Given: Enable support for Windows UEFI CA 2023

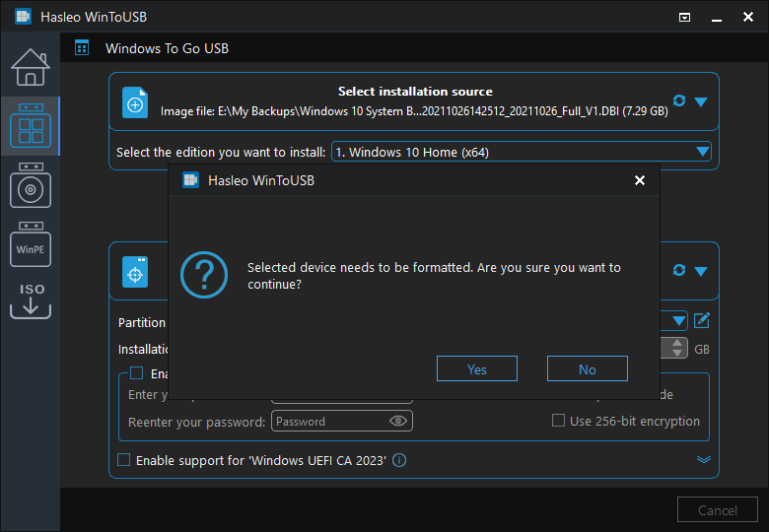Looking at the screenshot, I should click(x=123, y=460).
